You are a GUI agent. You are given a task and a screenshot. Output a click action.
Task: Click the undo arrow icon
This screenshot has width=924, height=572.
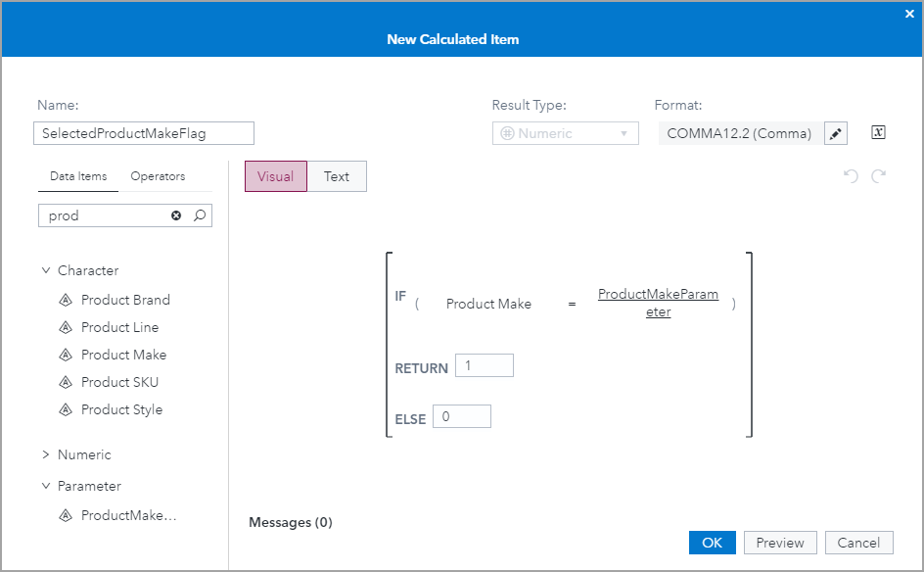851,176
